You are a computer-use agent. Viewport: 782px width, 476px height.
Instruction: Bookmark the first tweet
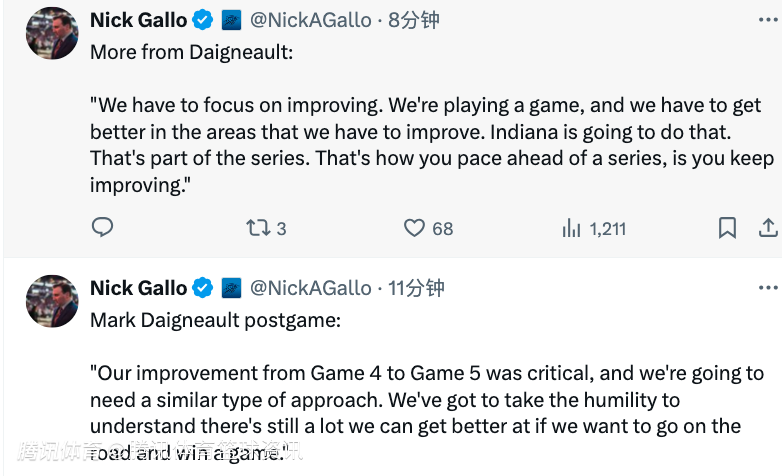click(x=729, y=228)
